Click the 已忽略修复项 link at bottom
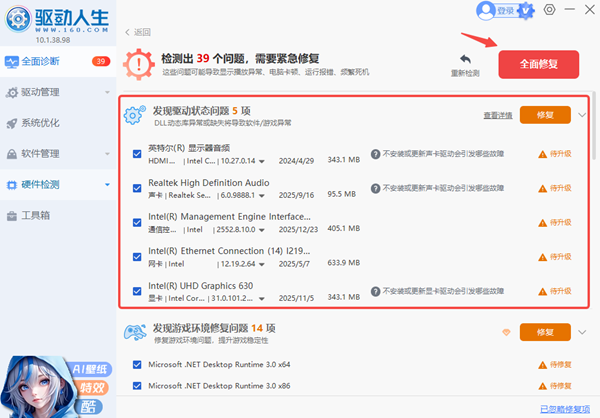The image size is (600, 418). pos(567,408)
